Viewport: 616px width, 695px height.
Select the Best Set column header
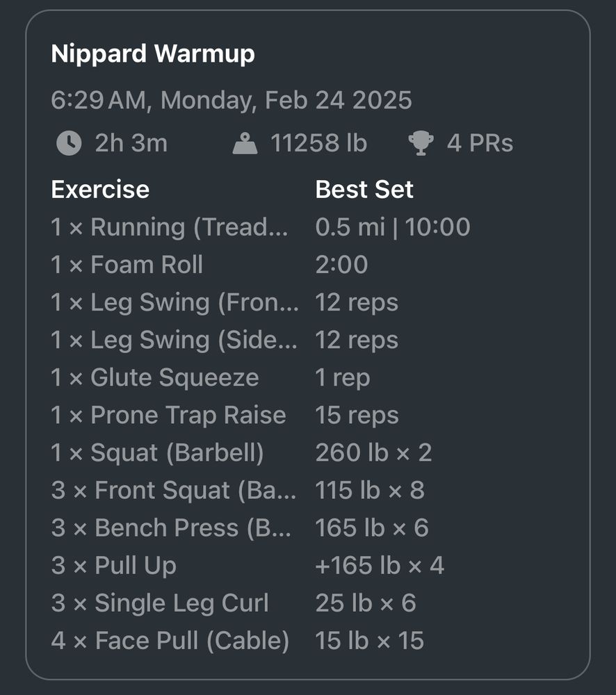(364, 190)
